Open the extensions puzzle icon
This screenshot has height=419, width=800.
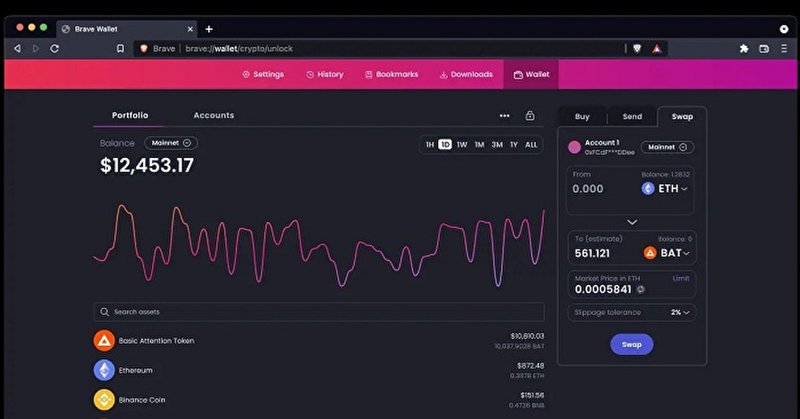tap(744, 48)
